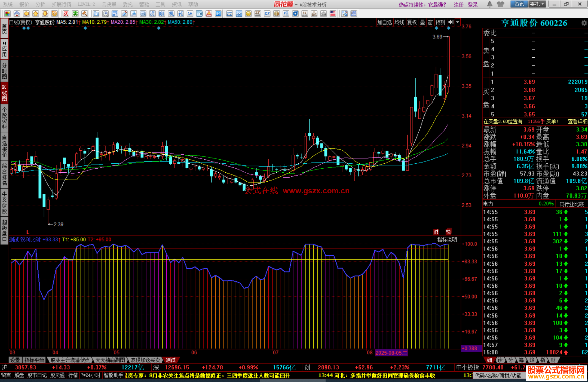
Task: Click the green 卖 (sell) toolbar icon
Action: [75, 14]
